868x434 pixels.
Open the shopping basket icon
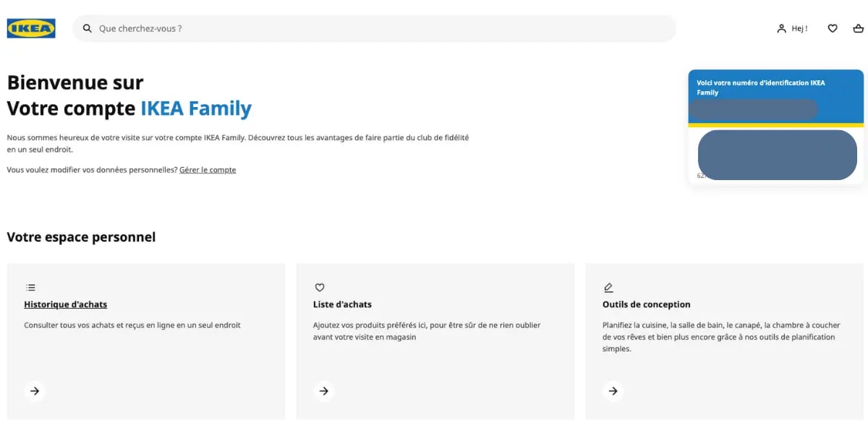point(858,29)
